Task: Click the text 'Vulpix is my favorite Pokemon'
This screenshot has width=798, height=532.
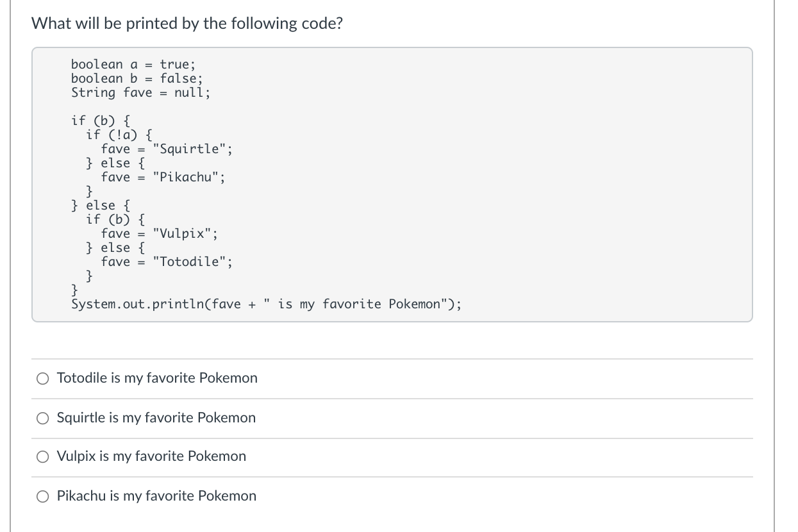Action: 151,456
